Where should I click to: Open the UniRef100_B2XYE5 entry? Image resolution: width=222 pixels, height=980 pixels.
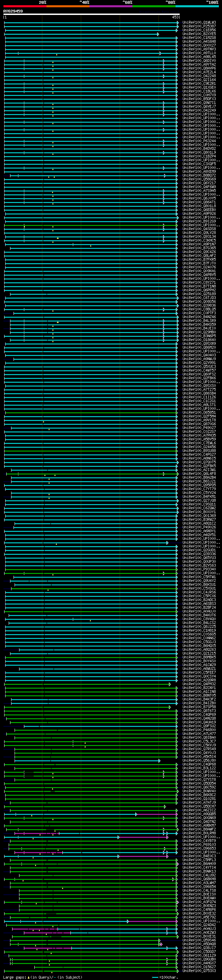point(199,34)
